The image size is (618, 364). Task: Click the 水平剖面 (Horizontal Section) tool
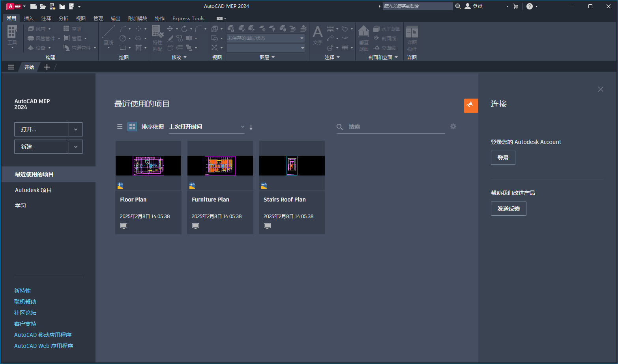[386, 28]
